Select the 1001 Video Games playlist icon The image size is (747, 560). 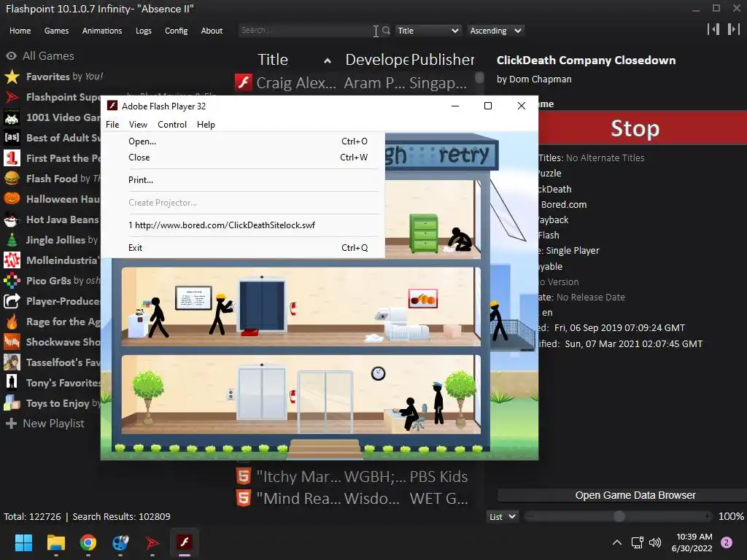12,117
